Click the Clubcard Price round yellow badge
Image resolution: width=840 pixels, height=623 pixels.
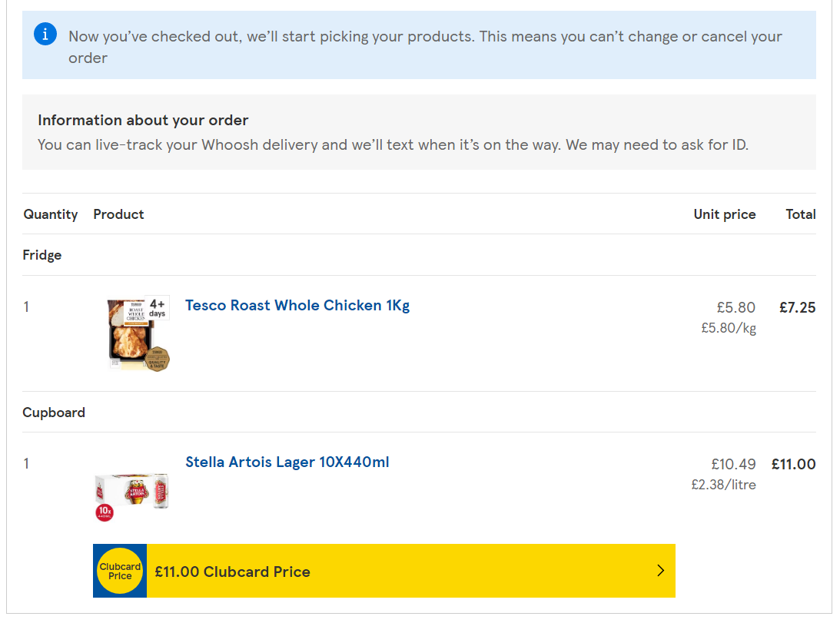tap(120, 572)
